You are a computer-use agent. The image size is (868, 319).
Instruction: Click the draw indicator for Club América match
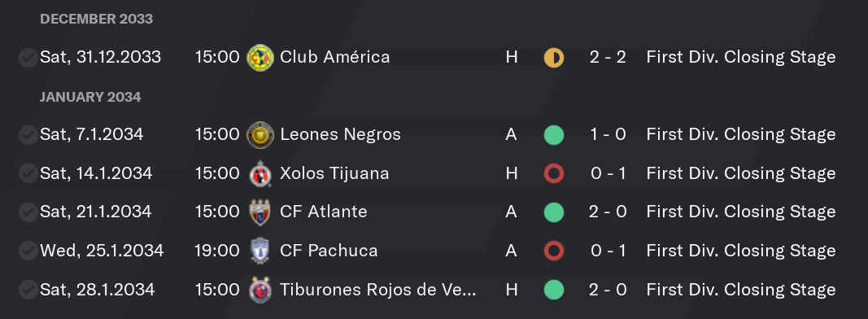pos(553,58)
